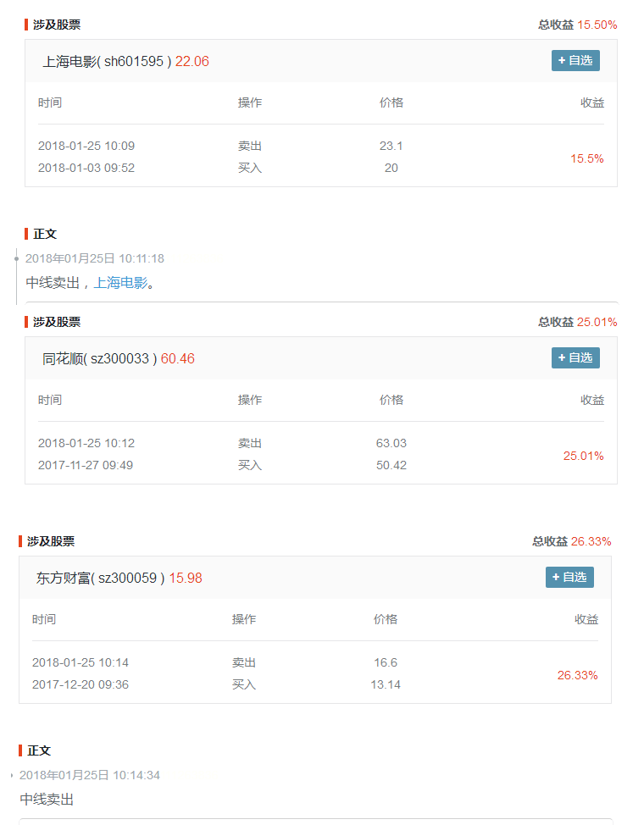Image resolution: width=644 pixels, height=825 pixels.
Task: Click 自选 button for 东方财富
Action: tap(569, 577)
